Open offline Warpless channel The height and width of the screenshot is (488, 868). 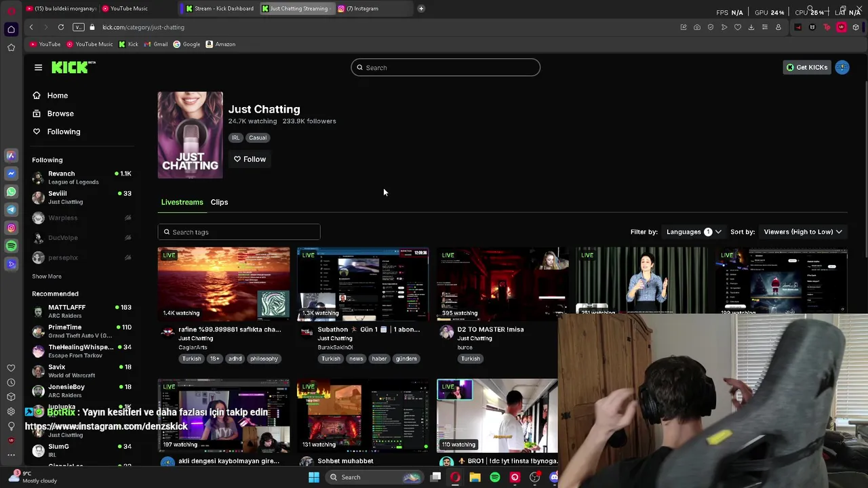pos(81,218)
